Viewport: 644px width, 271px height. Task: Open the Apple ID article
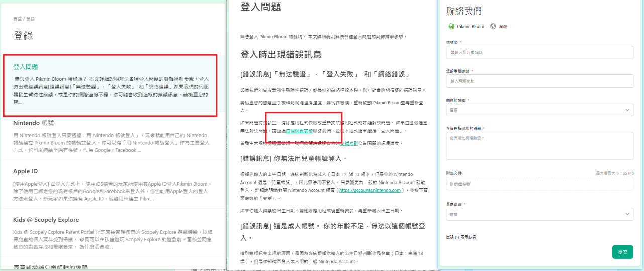(25, 171)
